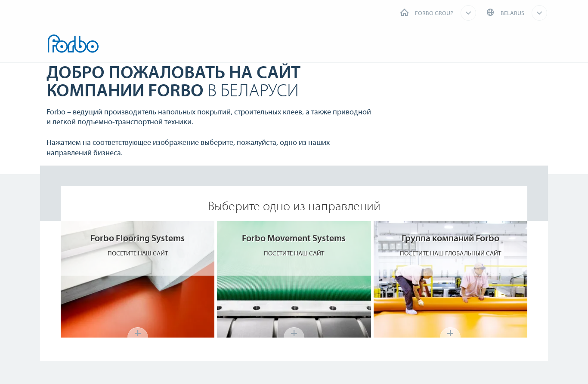The width and height of the screenshot is (588, 384).
Task: Click heading Выберите одно из направлений
Action: coord(294,206)
